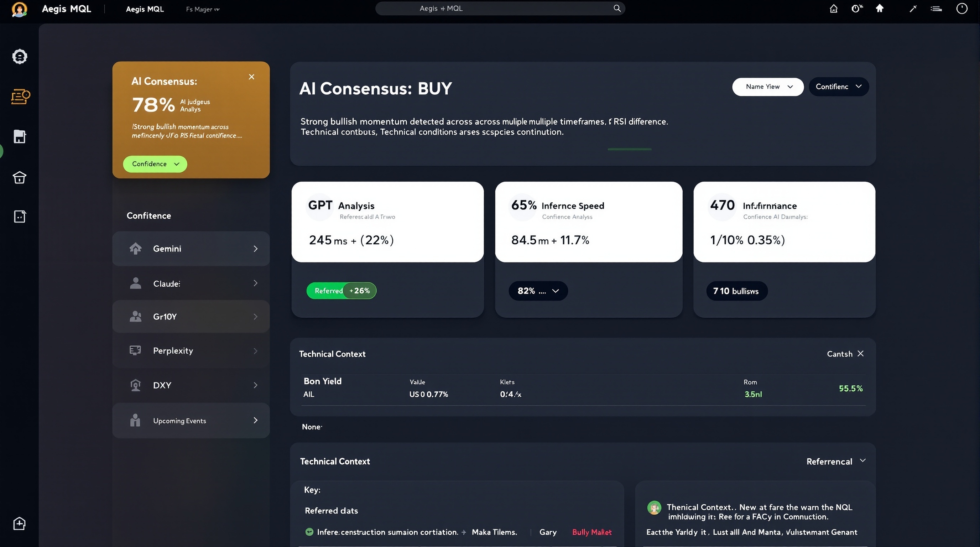Image resolution: width=980 pixels, height=547 pixels.
Task: Click the power icon at top right
Action: [961, 9]
